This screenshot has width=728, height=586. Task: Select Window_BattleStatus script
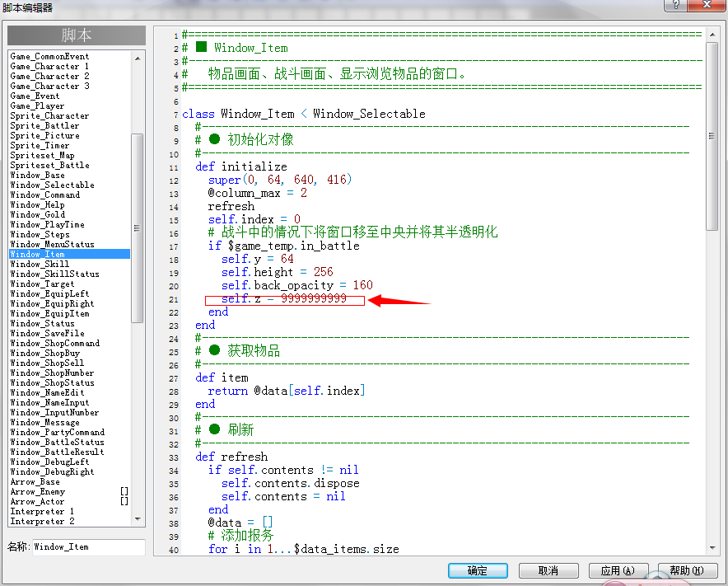pos(57,443)
